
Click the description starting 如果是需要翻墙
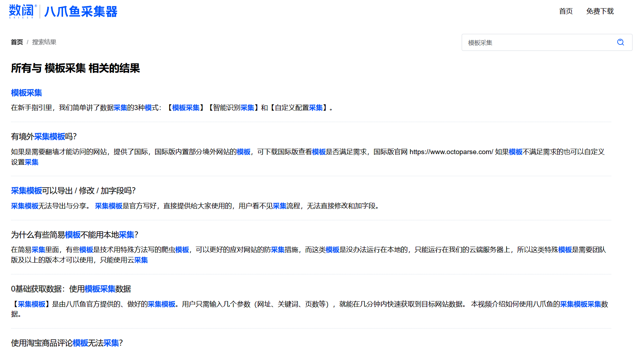pos(308,157)
